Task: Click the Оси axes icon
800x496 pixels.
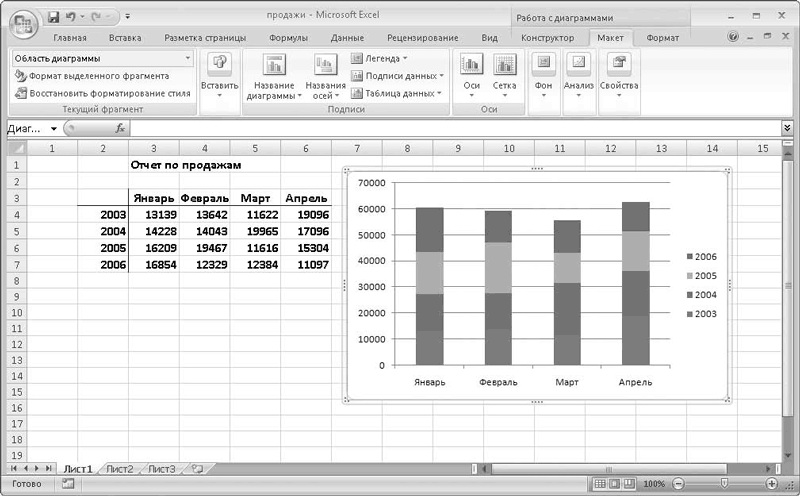Action: (x=472, y=66)
